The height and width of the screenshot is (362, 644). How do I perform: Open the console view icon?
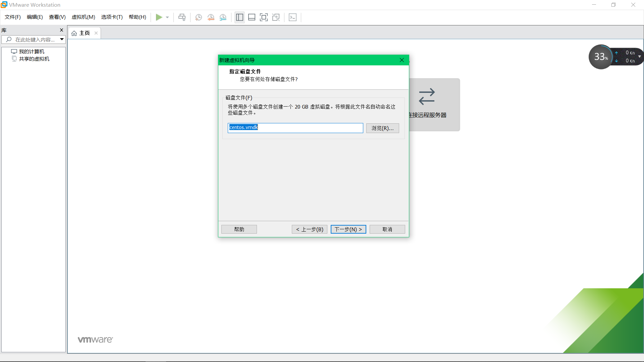(292, 17)
